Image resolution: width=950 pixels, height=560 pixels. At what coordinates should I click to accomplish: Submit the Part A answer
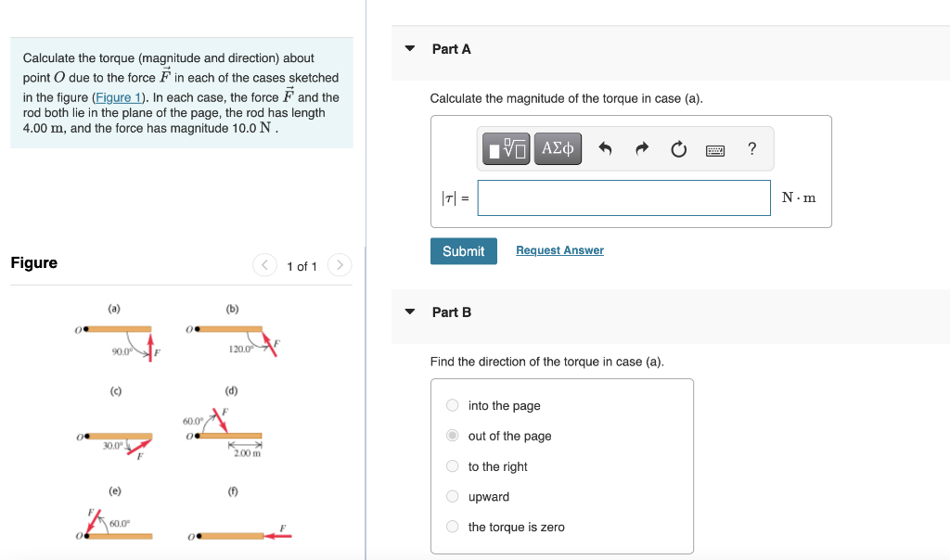[463, 250]
